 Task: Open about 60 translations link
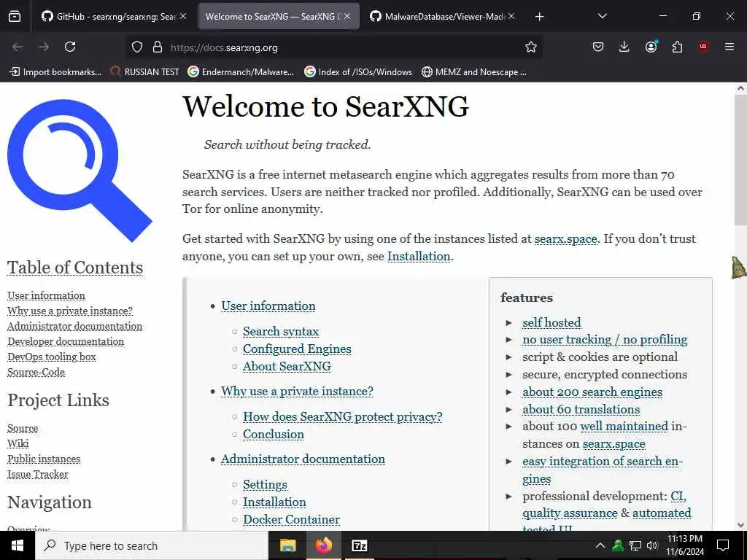click(x=581, y=409)
